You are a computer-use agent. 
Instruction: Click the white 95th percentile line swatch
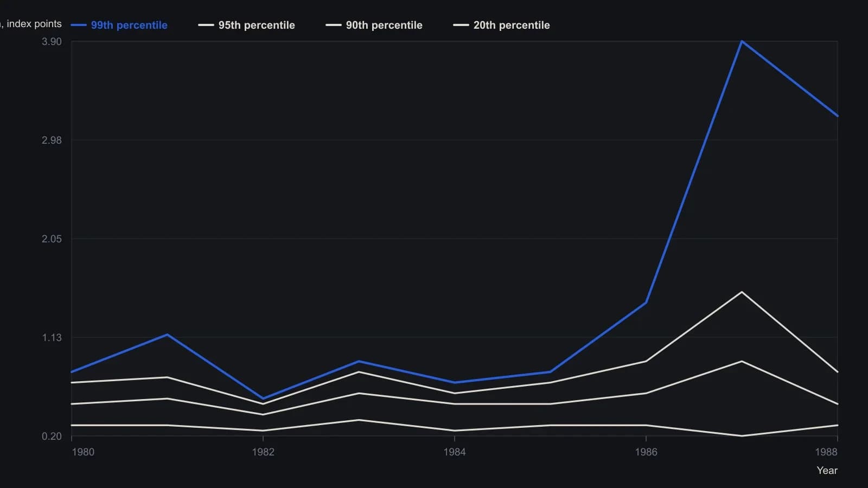pyautogui.click(x=206, y=25)
